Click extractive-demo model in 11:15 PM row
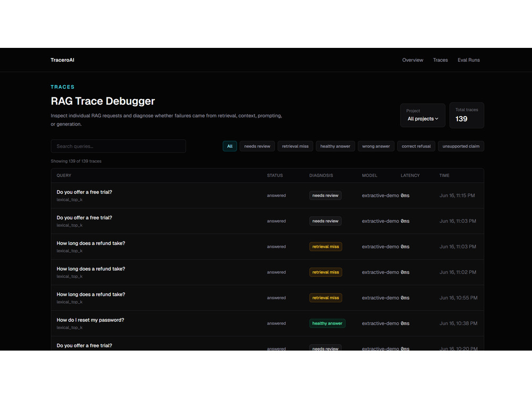 pyautogui.click(x=380, y=195)
